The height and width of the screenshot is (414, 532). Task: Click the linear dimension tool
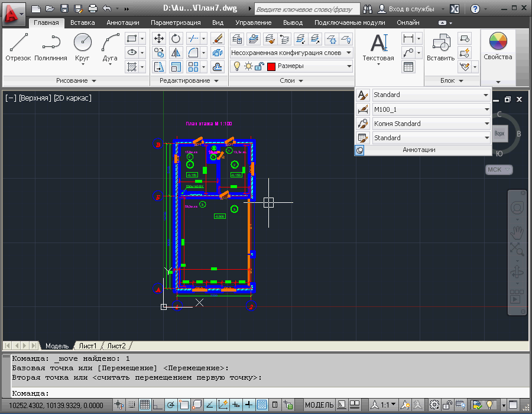pyautogui.click(x=408, y=38)
